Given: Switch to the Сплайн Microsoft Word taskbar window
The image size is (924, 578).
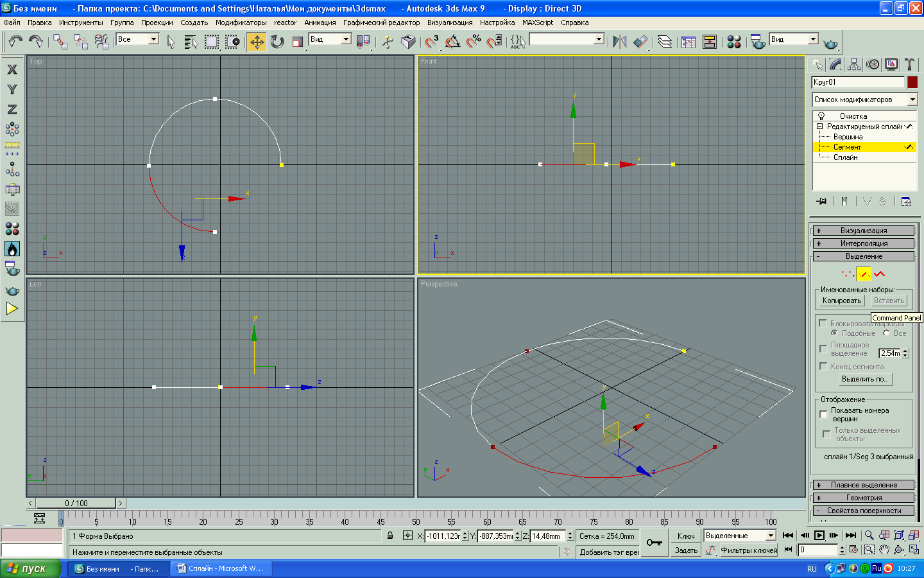Looking at the screenshot, I should [x=223, y=568].
